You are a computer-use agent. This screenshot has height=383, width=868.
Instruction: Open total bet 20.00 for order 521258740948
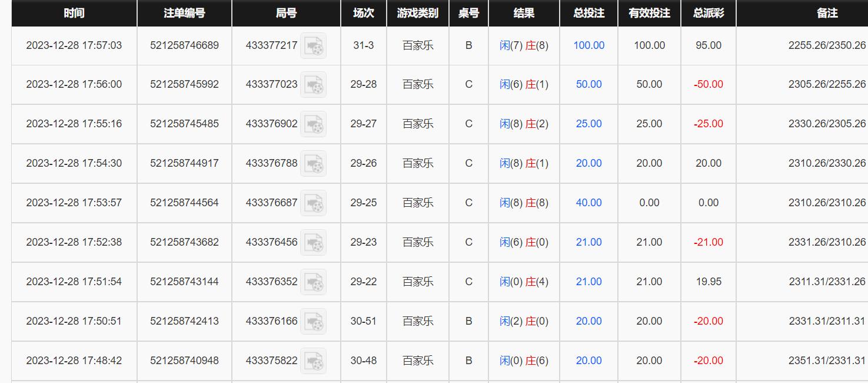[x=588, y=361]
